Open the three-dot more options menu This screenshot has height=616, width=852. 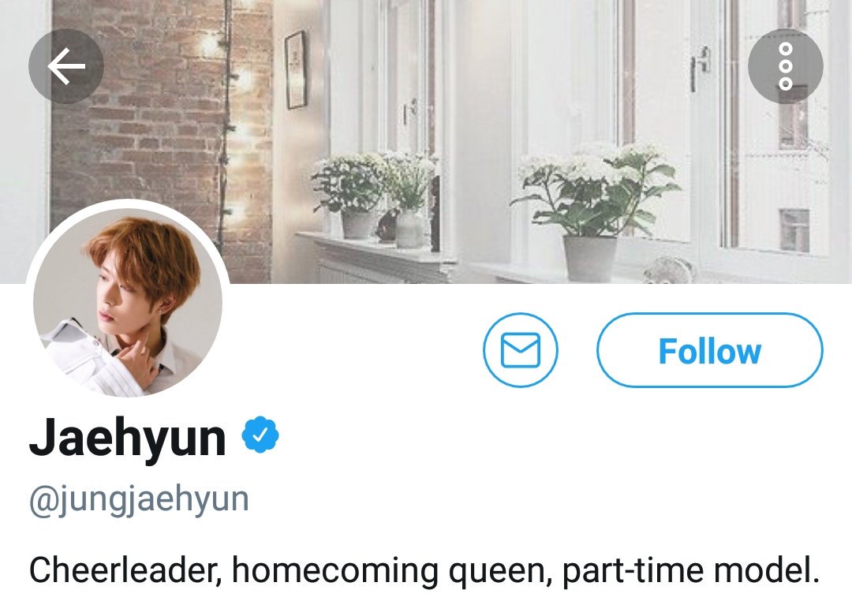pyautogui.click(x=785, y=66)
